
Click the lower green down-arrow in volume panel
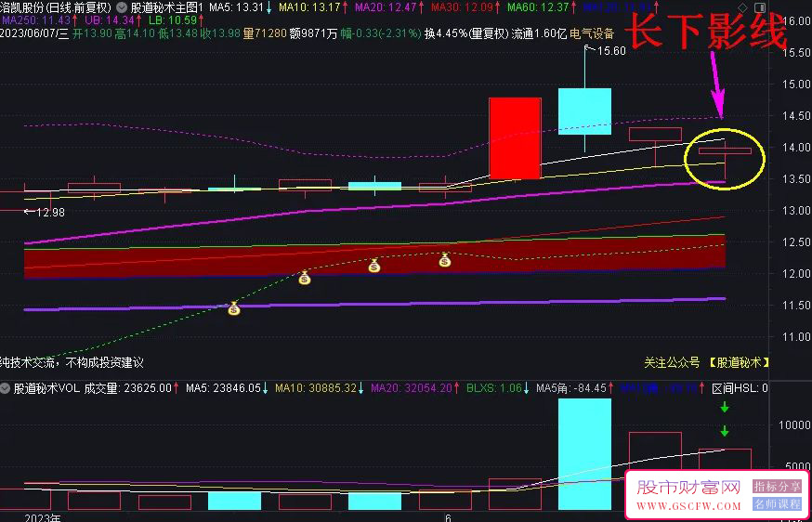725,431
